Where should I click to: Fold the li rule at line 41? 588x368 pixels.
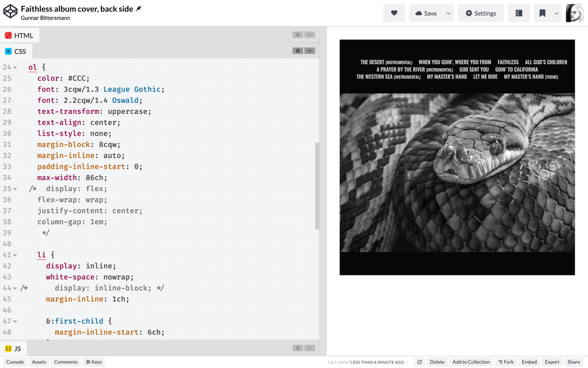tap(15, 255)
